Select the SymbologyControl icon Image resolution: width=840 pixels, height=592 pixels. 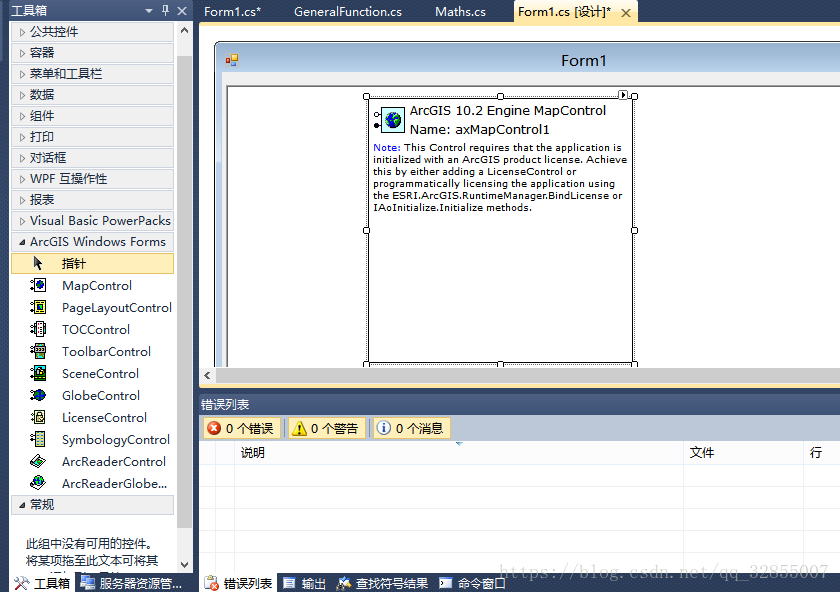coord(39,439)
